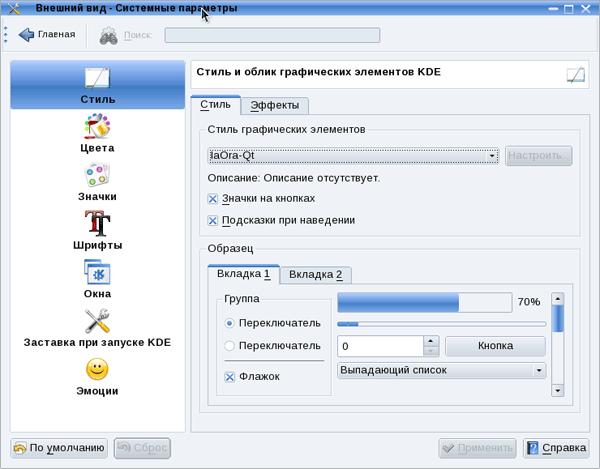Click the system settings title bar icon
Viewport: 600px width, 469px height.
(x=13, y=8)
